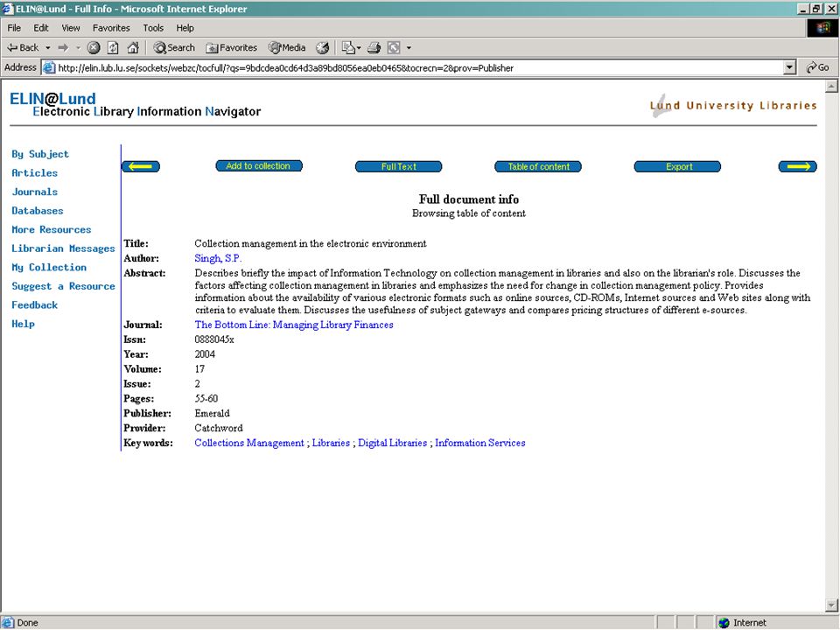
Task: Open the Suggest a Resource link
Action: 63,286
